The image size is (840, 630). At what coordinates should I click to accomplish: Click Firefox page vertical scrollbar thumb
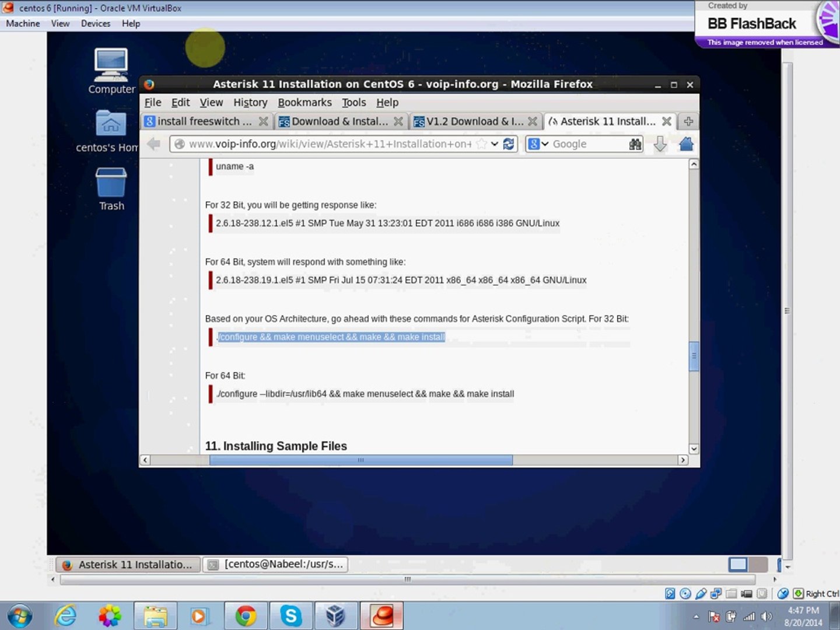(x=694, y=355)
